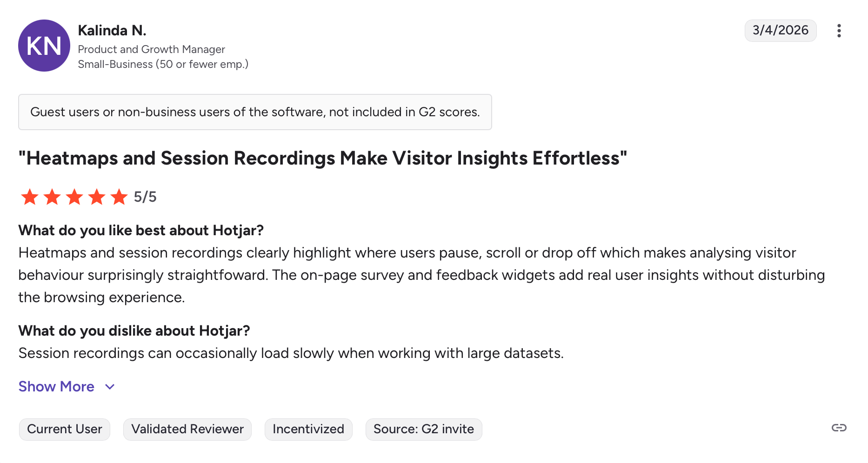
Task: Click the "What do you dislike about Hotjar?" heading
Action: (x=134, y=331)
